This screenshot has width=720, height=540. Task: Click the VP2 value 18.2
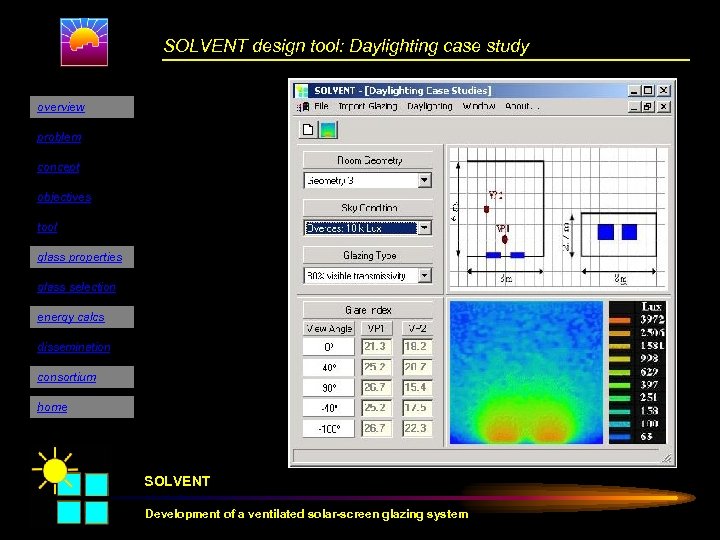click(x=416, y=346)
